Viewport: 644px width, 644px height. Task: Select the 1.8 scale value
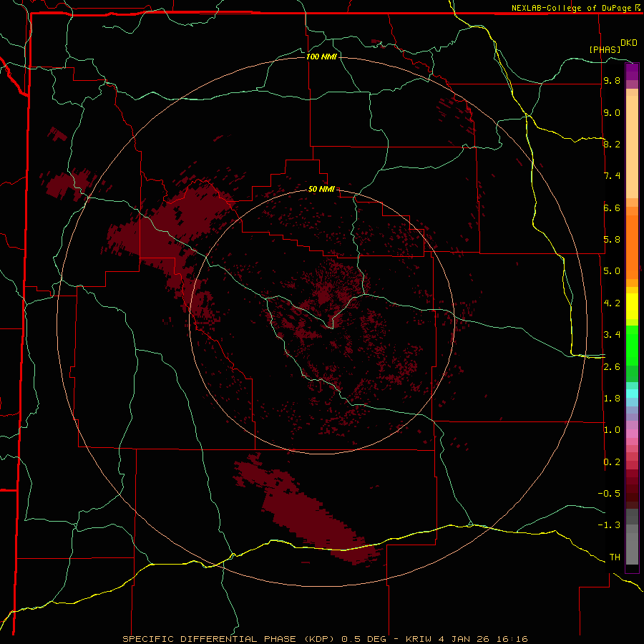[612, 399]
